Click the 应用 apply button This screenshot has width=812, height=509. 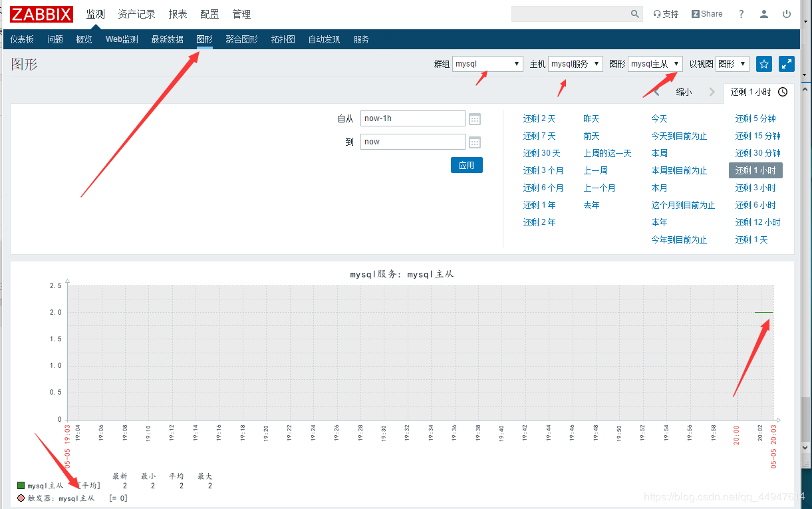pyautogui.click(x=467, y=165)
